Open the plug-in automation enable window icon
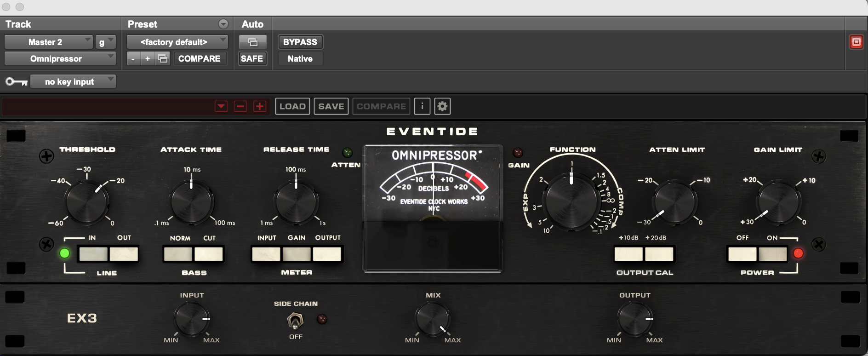The image size is (868, 356). [252, 42]
